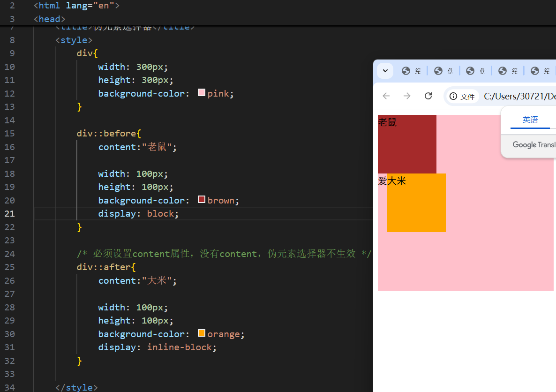The height and width of the screenshot is (392, 556).
Task: Click the 'div::after{' selector text
Action: click(106, 267)
